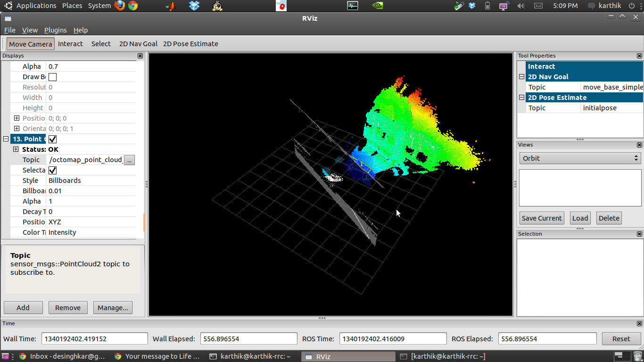Open Dropbox launcher icon next to MATLAB
This screenshot has height=362, width=644.
pos(194,6)
